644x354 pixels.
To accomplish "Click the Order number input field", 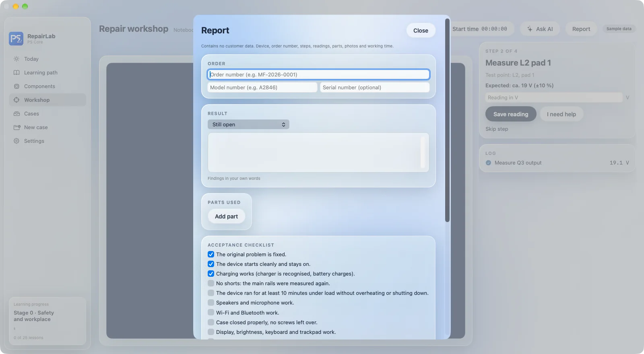I will pyautogui.click(x=318, y=74).
